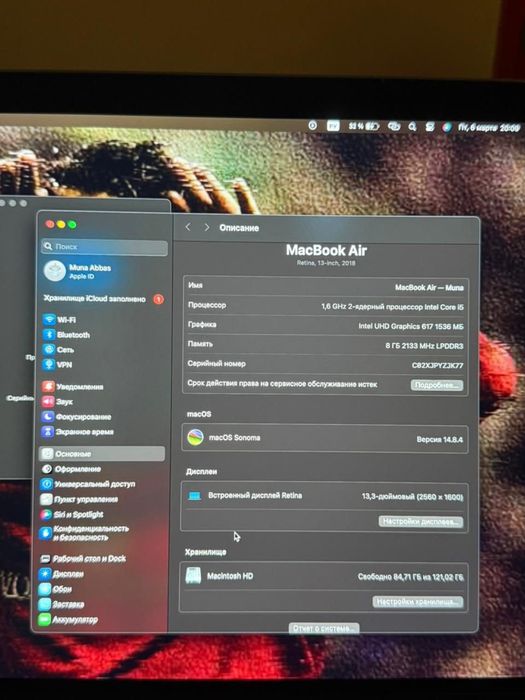This screenshot has width=525, height=700.
Task: Click the linked-devices icon beside the battery
Action: point(394,127)
